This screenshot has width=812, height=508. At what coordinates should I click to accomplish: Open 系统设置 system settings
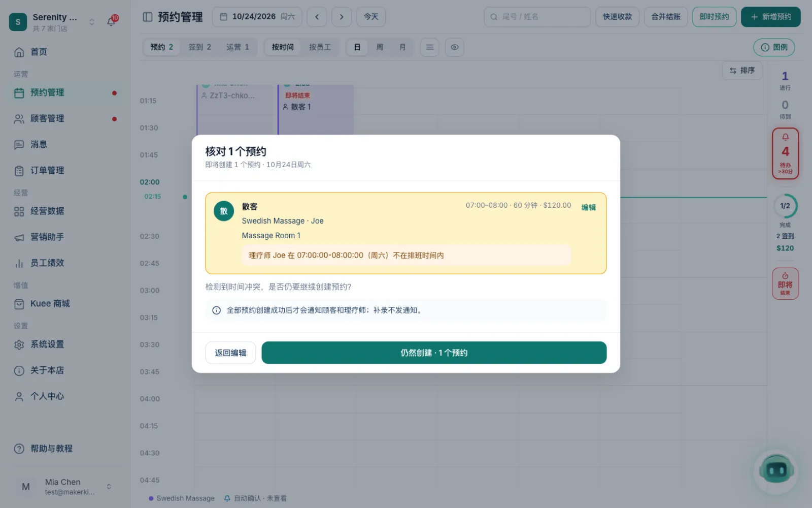click(65, 344)
